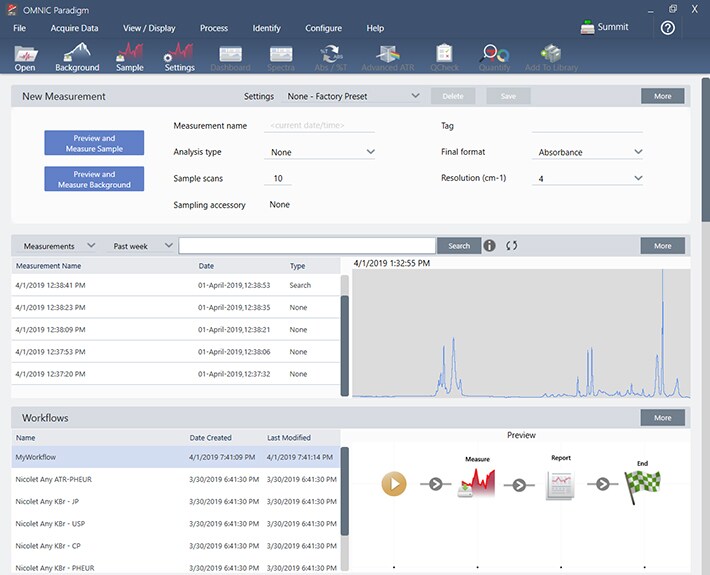Click the Open folder toolbar icon

click(x=26, y=56)
